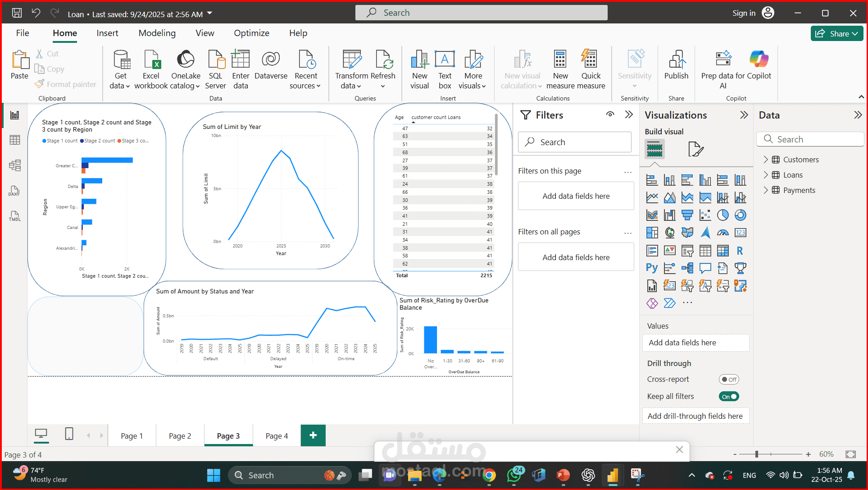The width and height of the screenshot is (868, 490).
Task: Click the Share button
Action: point(836,33)
